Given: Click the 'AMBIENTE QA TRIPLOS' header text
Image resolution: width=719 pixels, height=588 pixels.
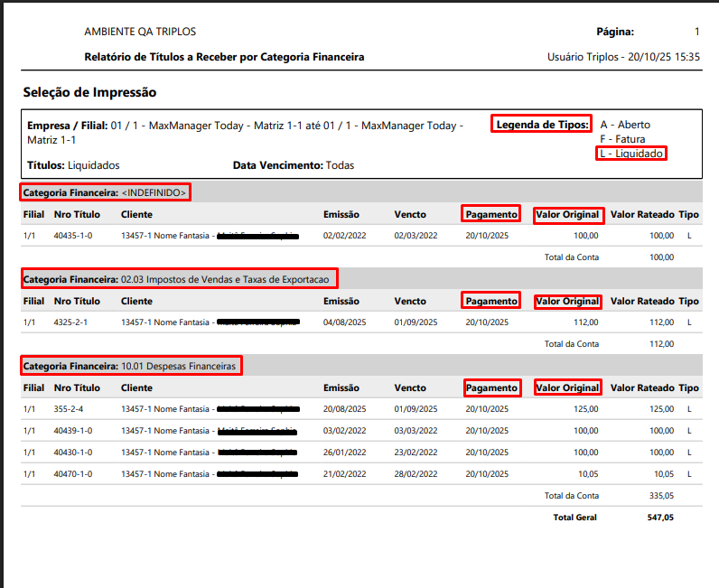Looking at the screenshot, I should (x=140, y=32).
